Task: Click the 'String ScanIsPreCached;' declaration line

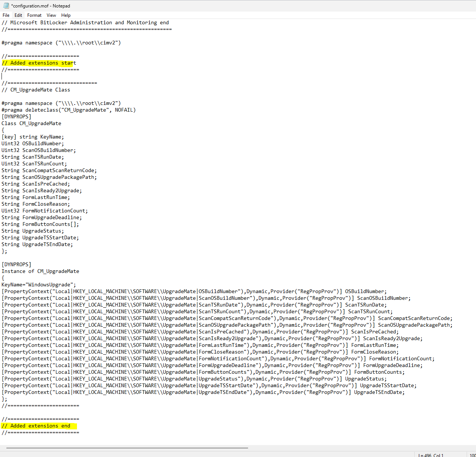Action: click(x=36, y=184)
